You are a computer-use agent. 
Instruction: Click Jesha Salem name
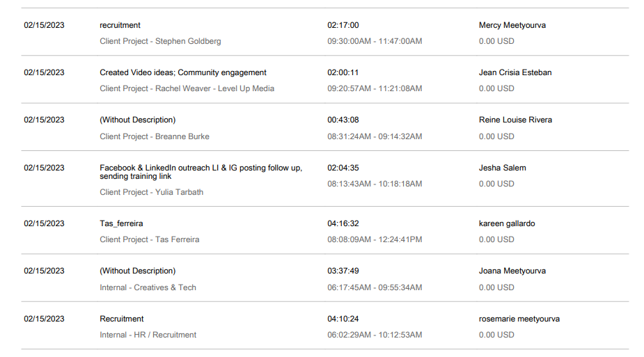point(502,168)
